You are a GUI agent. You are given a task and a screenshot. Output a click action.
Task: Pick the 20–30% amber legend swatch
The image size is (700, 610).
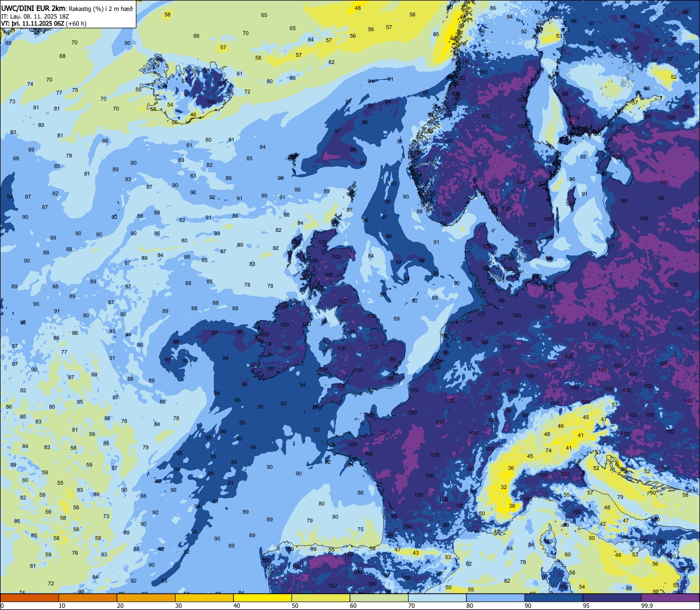point(145,597)
